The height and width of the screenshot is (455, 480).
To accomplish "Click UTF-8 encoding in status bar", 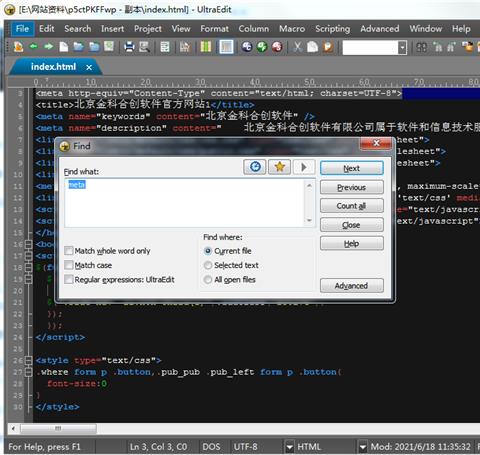I will (246, 447).
